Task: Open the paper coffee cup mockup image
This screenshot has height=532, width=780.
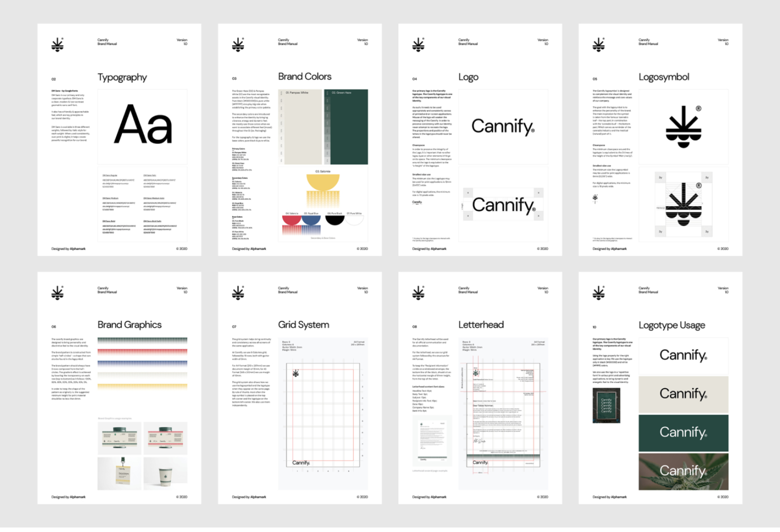Action: [x=165, y=473]
